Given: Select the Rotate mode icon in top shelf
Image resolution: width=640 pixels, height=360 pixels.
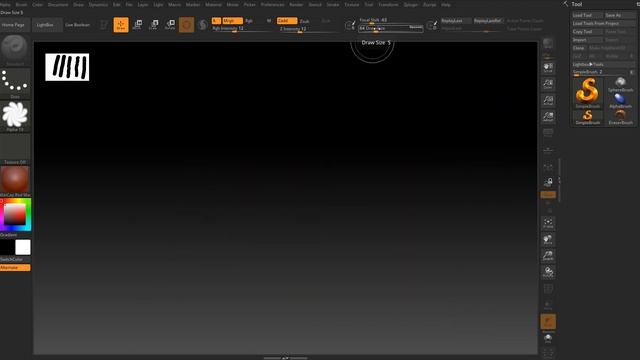Looking at the screenshot, I should 170,25.
